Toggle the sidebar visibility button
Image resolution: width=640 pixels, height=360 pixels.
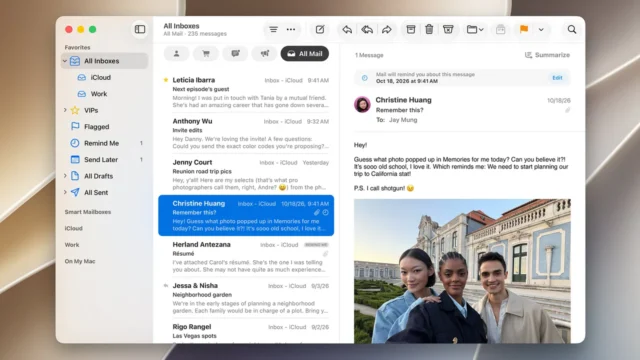click(140, 29)
